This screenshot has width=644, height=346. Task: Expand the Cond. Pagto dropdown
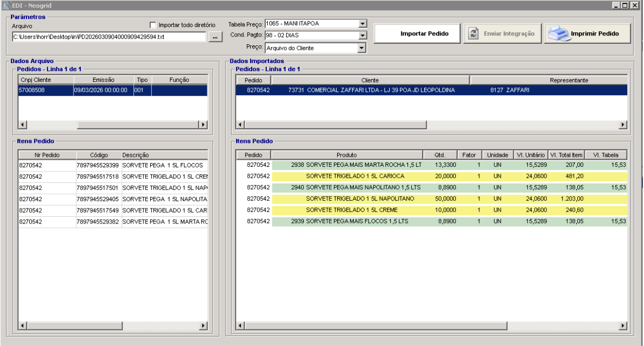[x=363, y=36]
